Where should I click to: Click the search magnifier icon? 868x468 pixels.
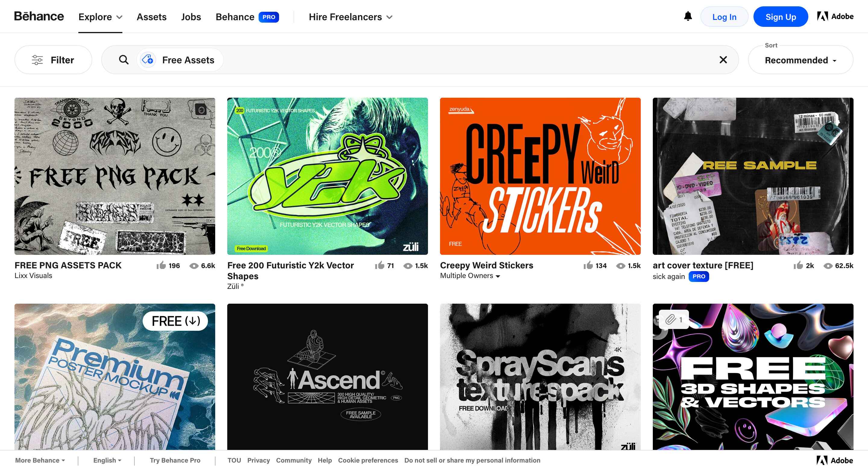click(123, 60)
